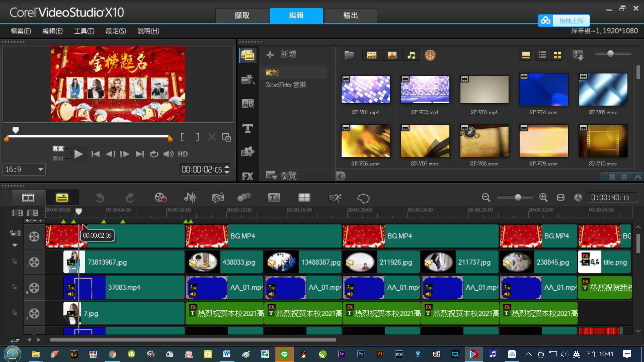Click the Undo arrow in timeline toolbar
Screen dimensions: 644x362
click(x=100, y=198)
